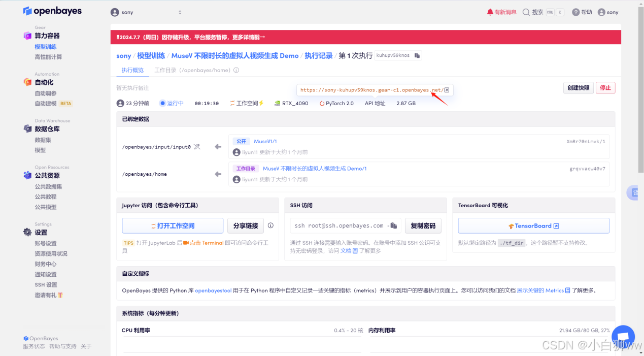Click the blue chat support bubble
The height and width of the screenshot is (356, 644).
click(x=623, y=337)
